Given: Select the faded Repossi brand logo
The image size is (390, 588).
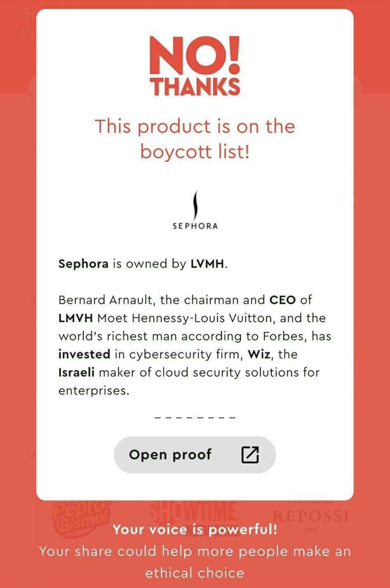Looking at the screenshot, I should click(311, 516).
